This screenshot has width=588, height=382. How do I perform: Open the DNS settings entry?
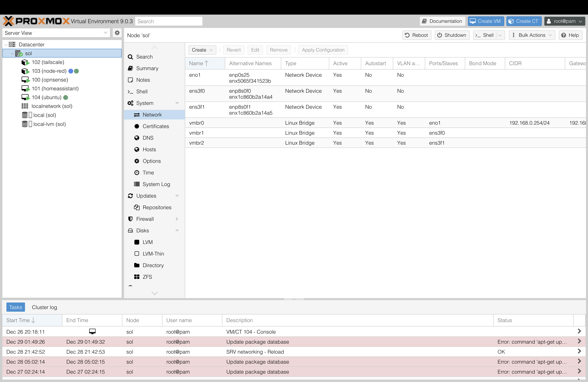click(148, 138)
